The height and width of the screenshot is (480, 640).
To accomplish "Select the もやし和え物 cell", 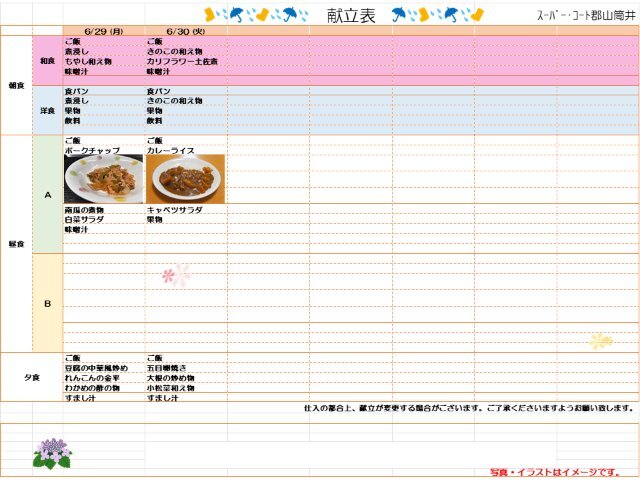I will 88,61.
